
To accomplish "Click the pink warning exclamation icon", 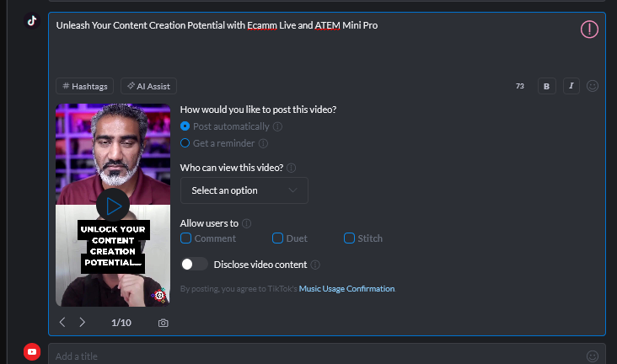I will tap(589, 29).
